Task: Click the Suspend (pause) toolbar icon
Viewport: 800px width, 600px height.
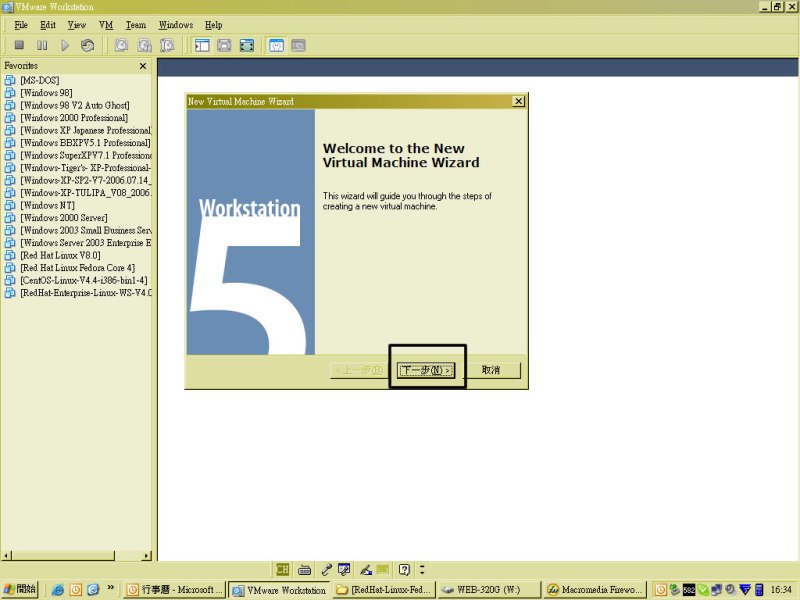Action: coord(42,45)
